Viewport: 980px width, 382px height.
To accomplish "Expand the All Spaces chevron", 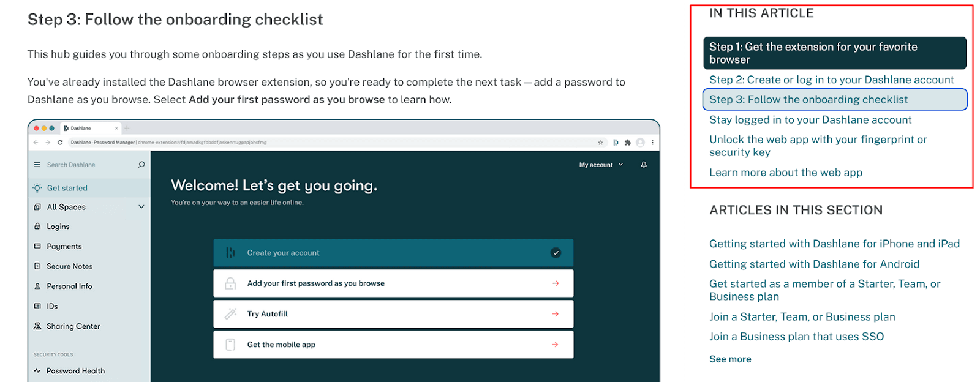I will point(141,207).
